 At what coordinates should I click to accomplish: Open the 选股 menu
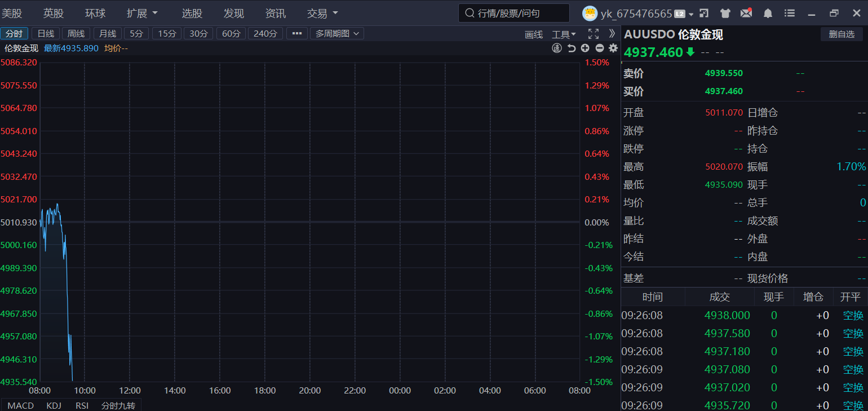[x=192, y=13]
